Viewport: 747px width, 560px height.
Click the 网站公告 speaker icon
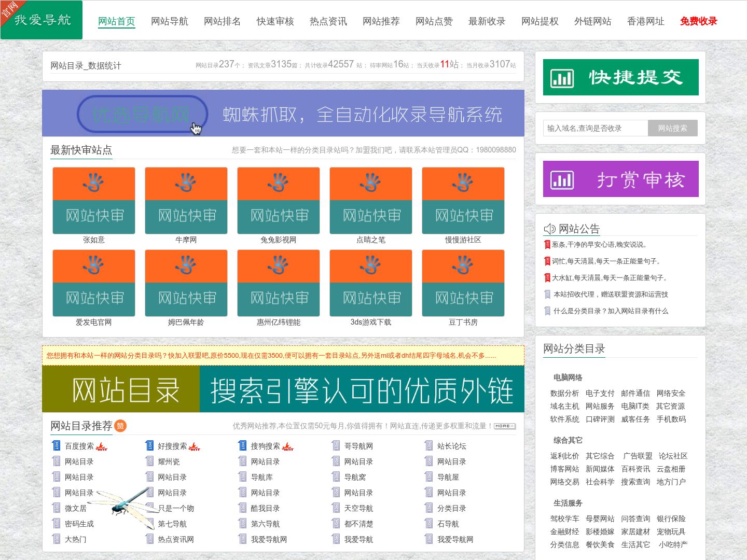tap(549, 229)
